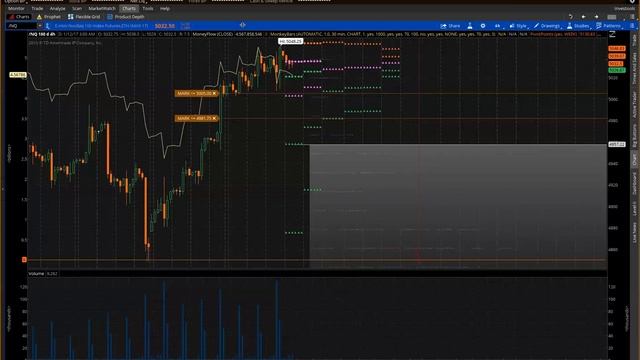Expand the symbol selector dropdown arrow
The image size is (640, 360).
(x=40, y=26)
